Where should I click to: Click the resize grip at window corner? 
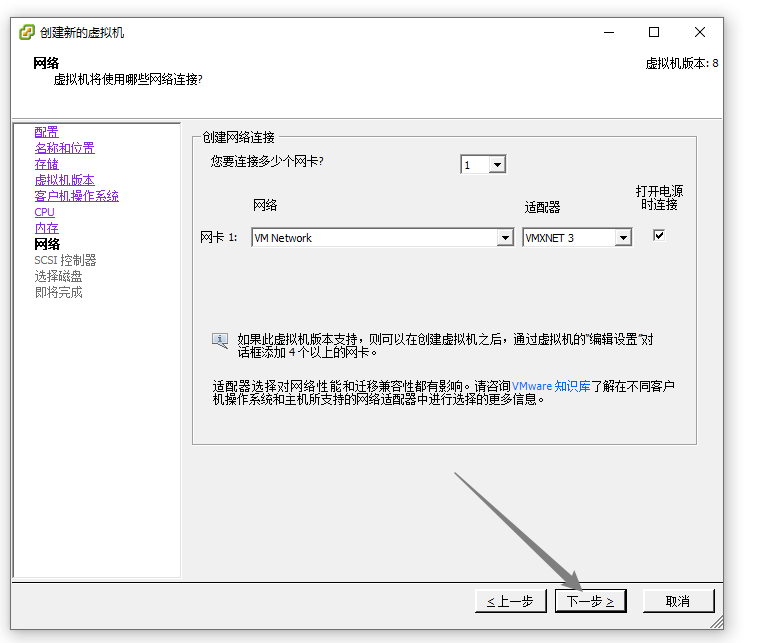pos(717,623)
